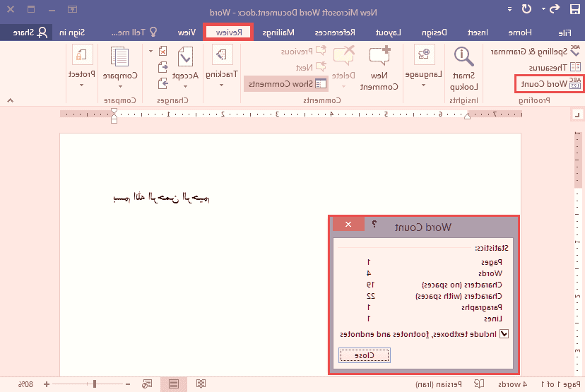Viewport: 585px width, 392px height.
Task: Expand the Language dropdown
Action: (425, 85)
